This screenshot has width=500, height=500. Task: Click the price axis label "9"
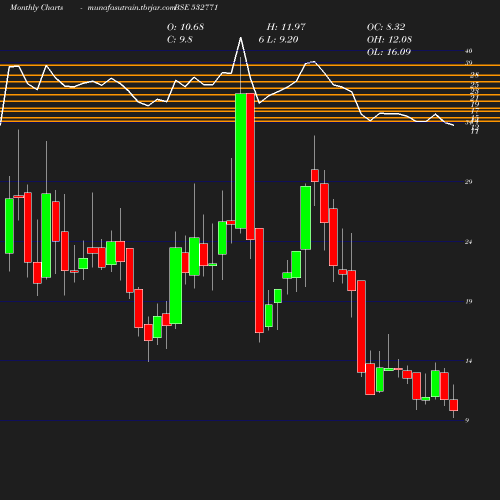tap(467, 420)
